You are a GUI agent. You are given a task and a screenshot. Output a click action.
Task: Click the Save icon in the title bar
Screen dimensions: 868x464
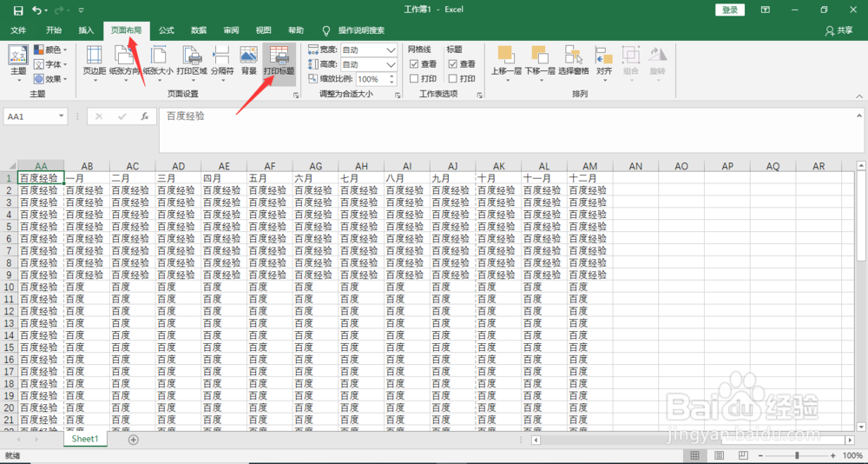(18, 10)
